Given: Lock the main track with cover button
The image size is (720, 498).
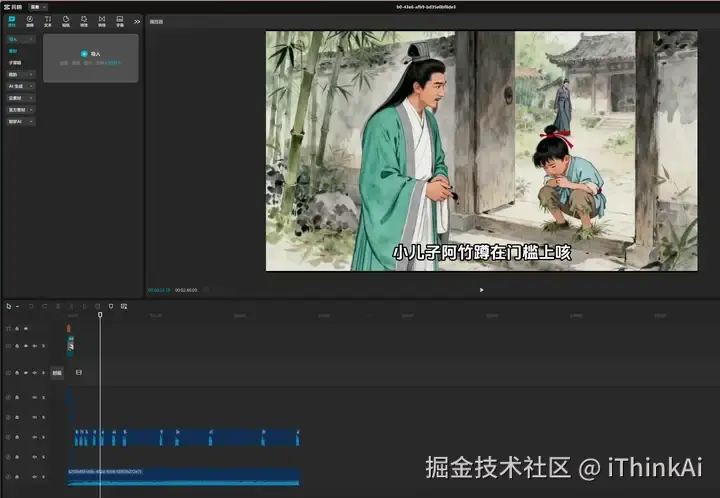Looking at the screenshot, I should point(17,373).
